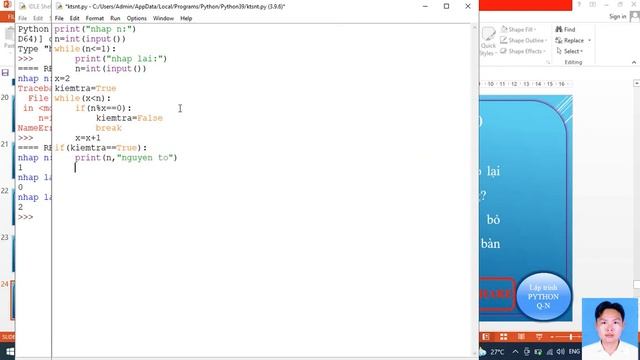
Task: Open Quick Styles gallery in PowerPoint
Action: [488, 42]
